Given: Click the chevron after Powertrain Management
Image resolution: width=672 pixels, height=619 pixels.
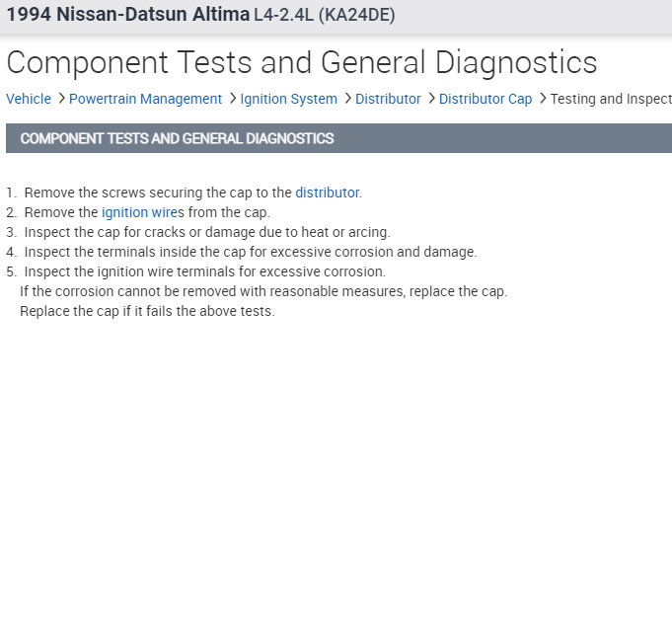Looking at the screenshot, I should pos(232,99).
